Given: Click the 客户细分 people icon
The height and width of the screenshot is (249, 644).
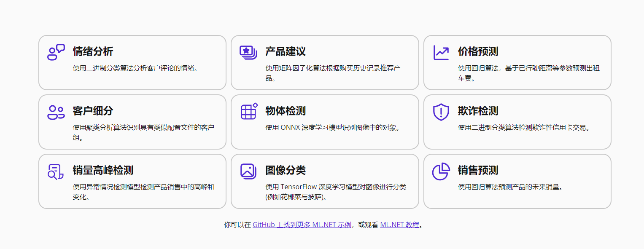Looking at the screenshot, I should tap(55, 112).
